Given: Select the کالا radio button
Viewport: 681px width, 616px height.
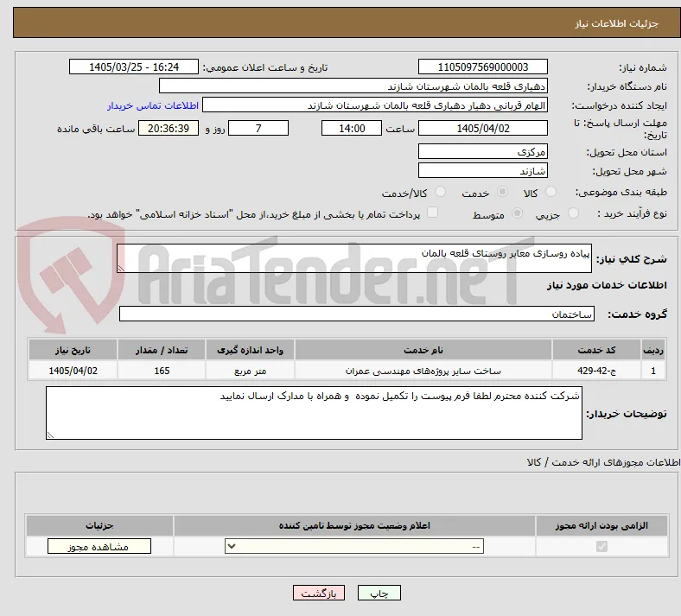Looking at the screenshot, I should coord(551,192).
